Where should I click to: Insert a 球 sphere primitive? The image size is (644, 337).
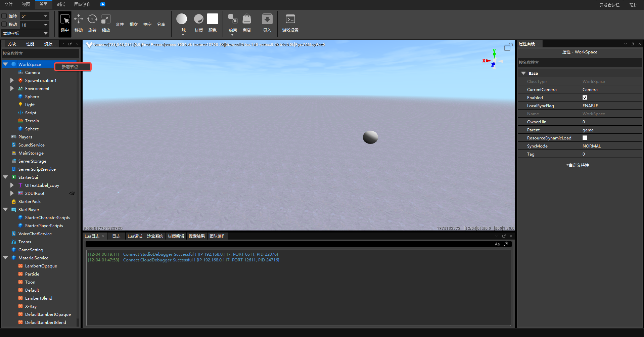(182, 19)
